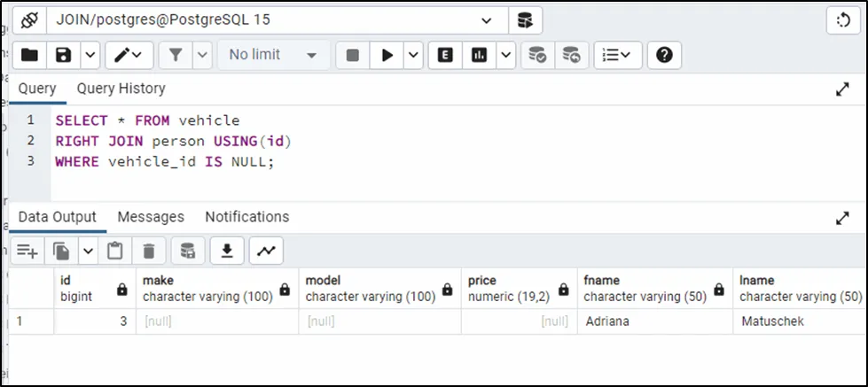Run the query with Execute button
Viewport: 868px width, 387px height.
[x=387, y=55]
